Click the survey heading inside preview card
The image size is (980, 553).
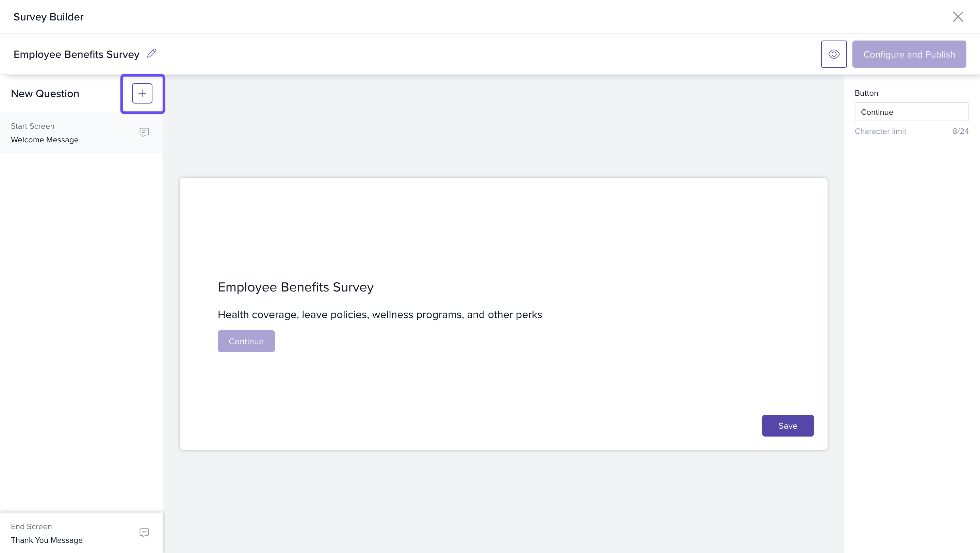(295, 287)
